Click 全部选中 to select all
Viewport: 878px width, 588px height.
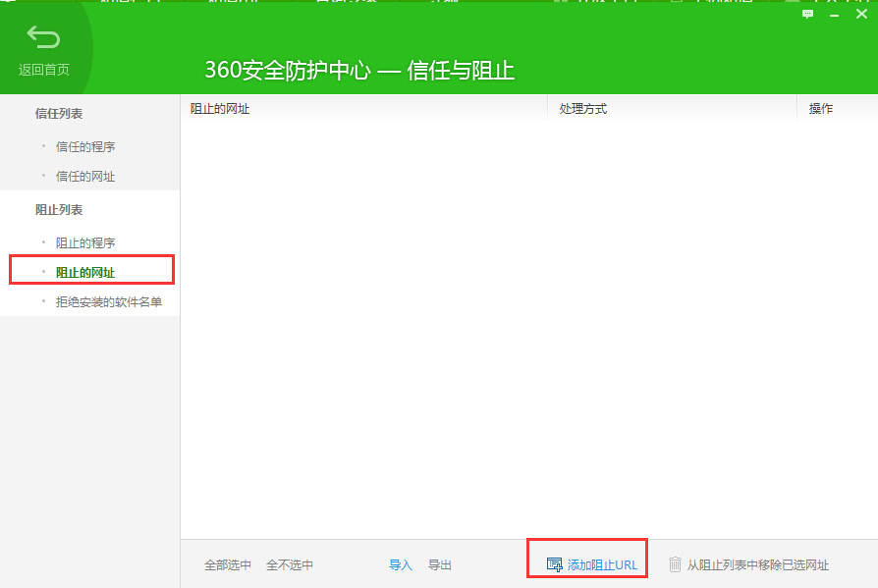point(227,565)
